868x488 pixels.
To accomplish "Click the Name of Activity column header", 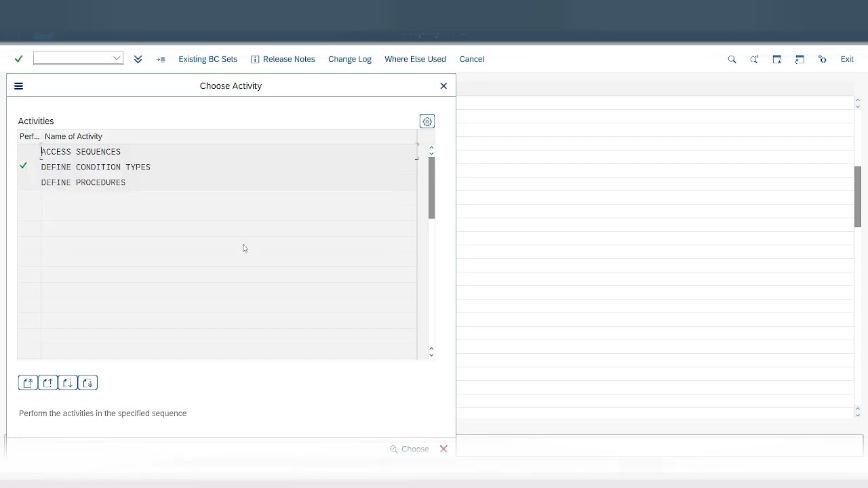I will pyautogui.click(x=73, y=136).
